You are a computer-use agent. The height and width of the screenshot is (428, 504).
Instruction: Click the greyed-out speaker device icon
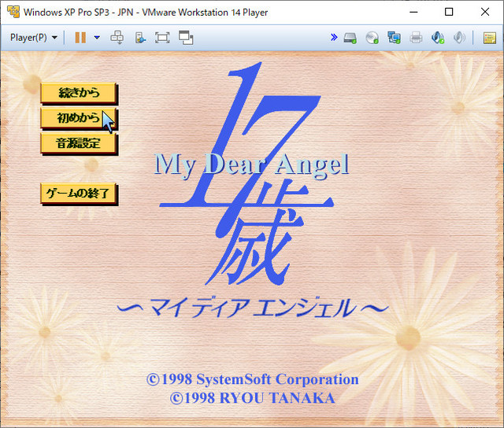coord(459,38)
